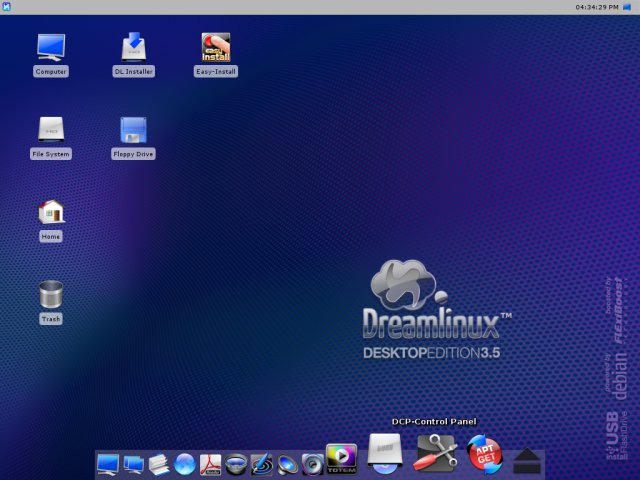Click the eject symbol icon in dock
The width and height of the screenshot is (640, 480).
527,461
